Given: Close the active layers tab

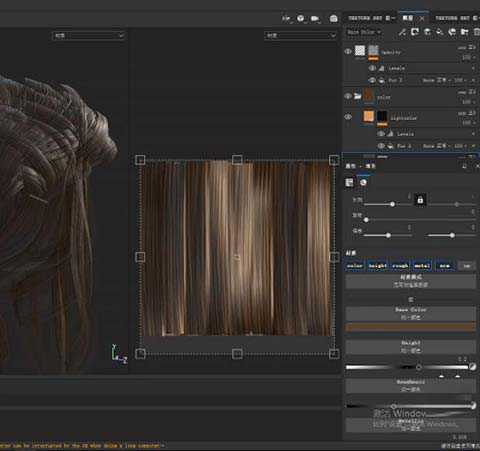Looking at the screenshot, I should [x=422, y=18].
